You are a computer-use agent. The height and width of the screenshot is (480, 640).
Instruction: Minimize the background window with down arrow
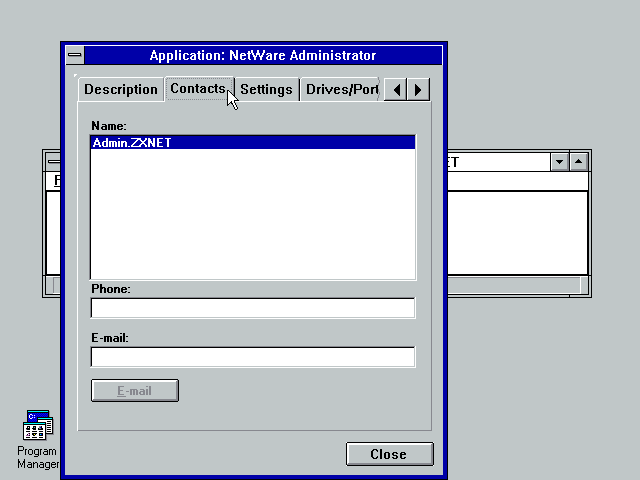tap(559, 162)
